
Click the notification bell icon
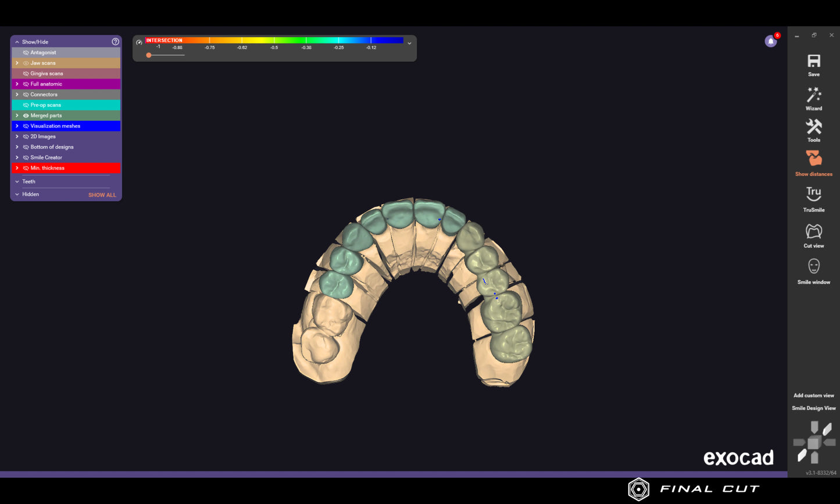[x=770, y=41]
